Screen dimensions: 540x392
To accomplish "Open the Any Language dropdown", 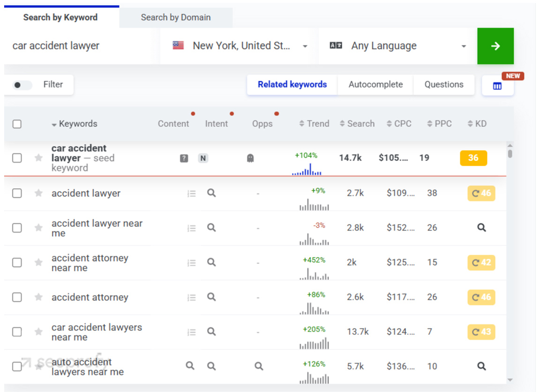I will pos(398,46).
